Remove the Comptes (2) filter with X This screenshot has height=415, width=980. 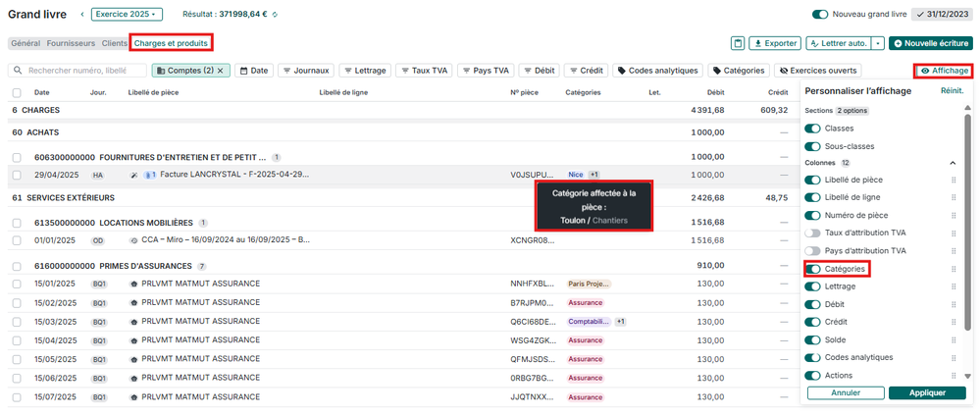pyautogui.click(x=221, y=71)
